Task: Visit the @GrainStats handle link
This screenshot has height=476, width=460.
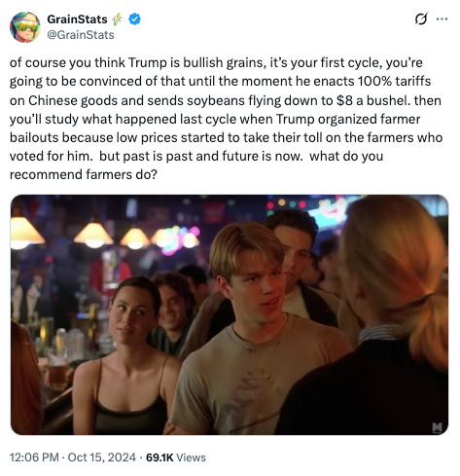Action: pyautogui.click(x=81, y=35)
